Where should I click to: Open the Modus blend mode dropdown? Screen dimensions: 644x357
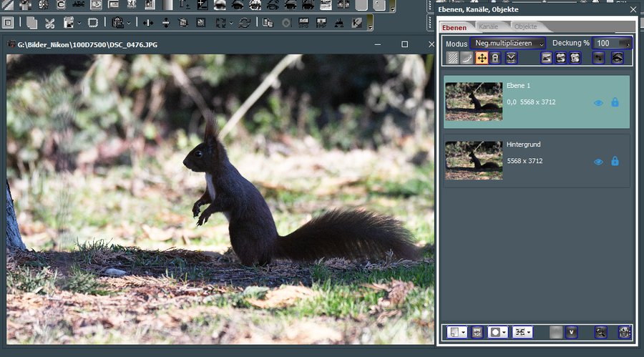click(x=508, y=44)
